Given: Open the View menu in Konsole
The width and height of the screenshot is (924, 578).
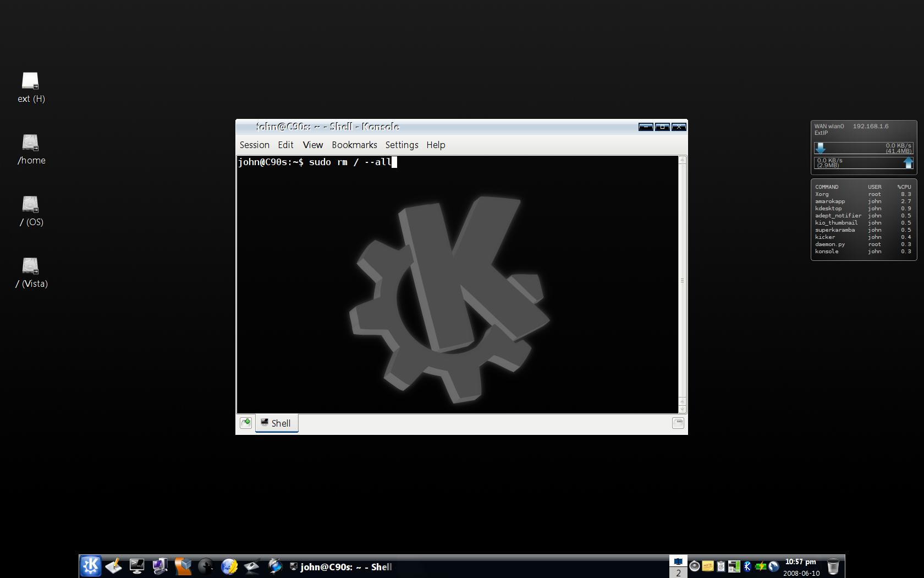Looking at the screenshot, I should (313, 145).
